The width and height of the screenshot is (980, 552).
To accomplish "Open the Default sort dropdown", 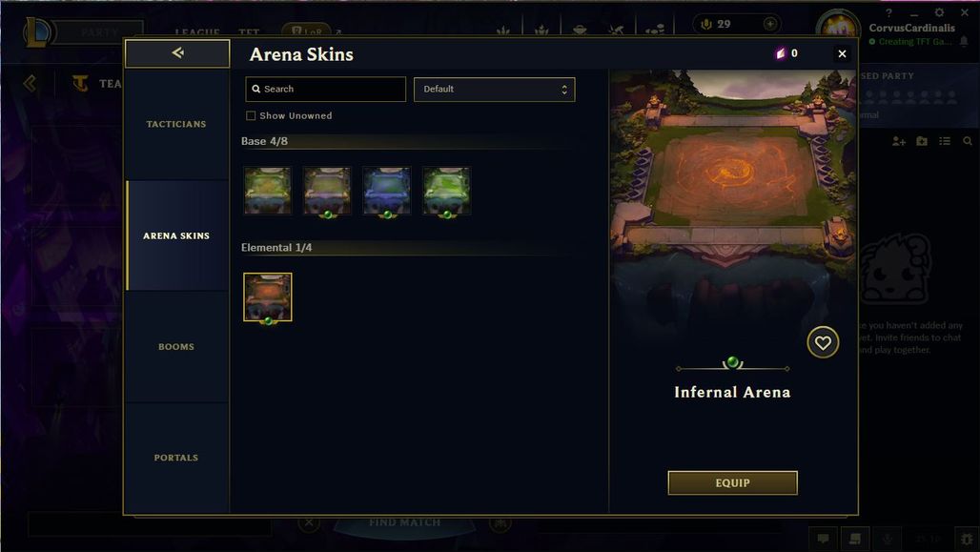I will click(x=495, y=90).
